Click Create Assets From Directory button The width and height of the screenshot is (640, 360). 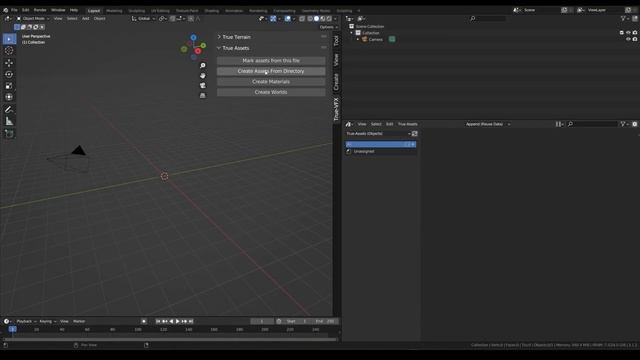pyautogui.click(x=271, y=71)
